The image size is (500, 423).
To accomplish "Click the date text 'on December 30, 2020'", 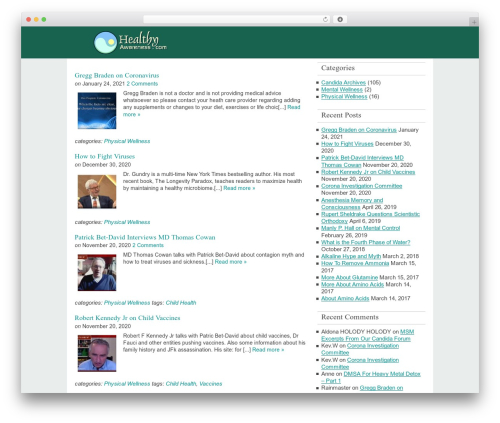I will click(103, 165).
